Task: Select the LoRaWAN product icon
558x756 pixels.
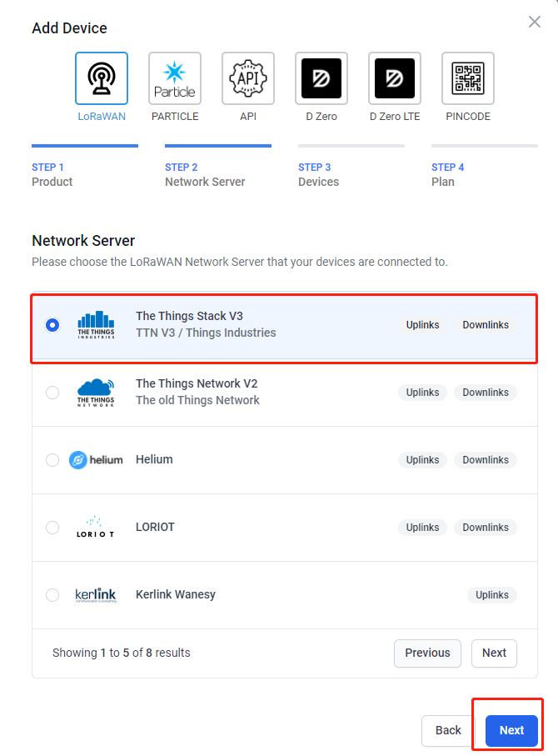Action: 102,78
